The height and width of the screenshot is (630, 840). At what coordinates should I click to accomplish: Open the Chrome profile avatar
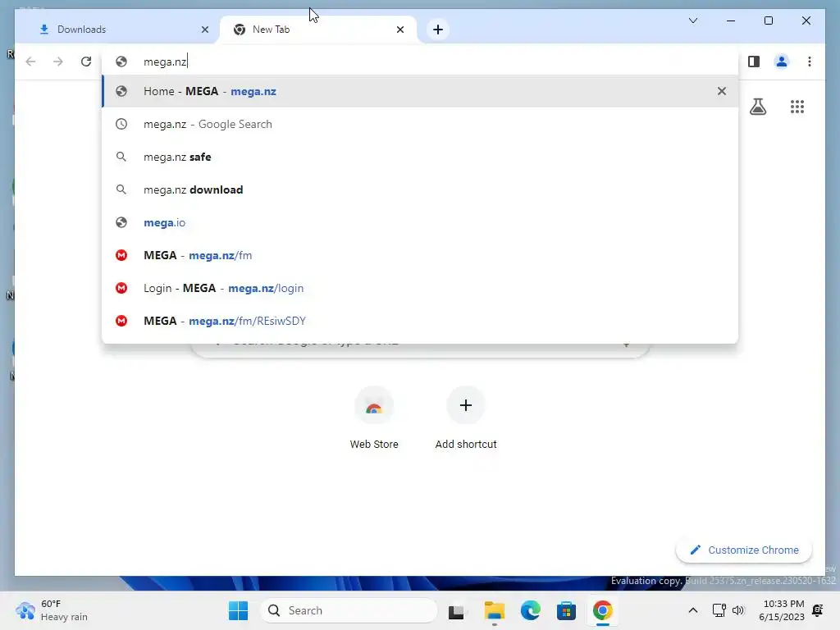(x=782, y=62)
